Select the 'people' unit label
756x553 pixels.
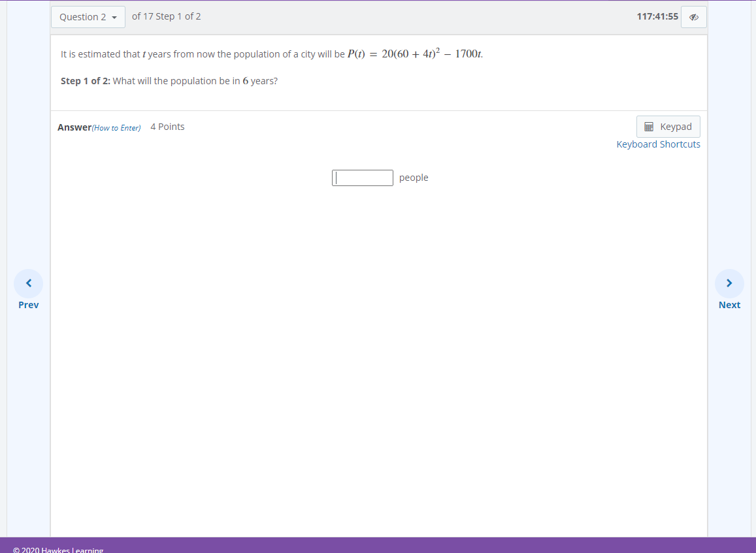click(414, 178)
